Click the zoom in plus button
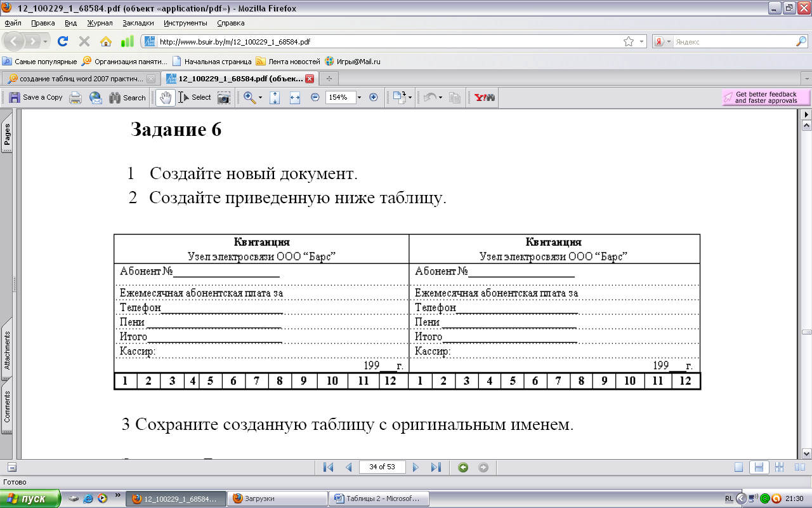The width and height of the screenshot is (812, 508). pos(374,97)
